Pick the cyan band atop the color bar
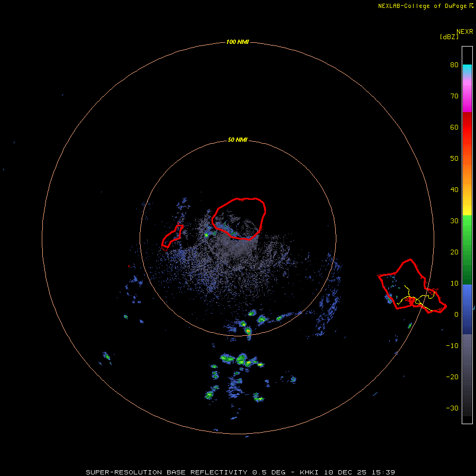The height and width of the screenshot is (476, 476). pos(467,70)
